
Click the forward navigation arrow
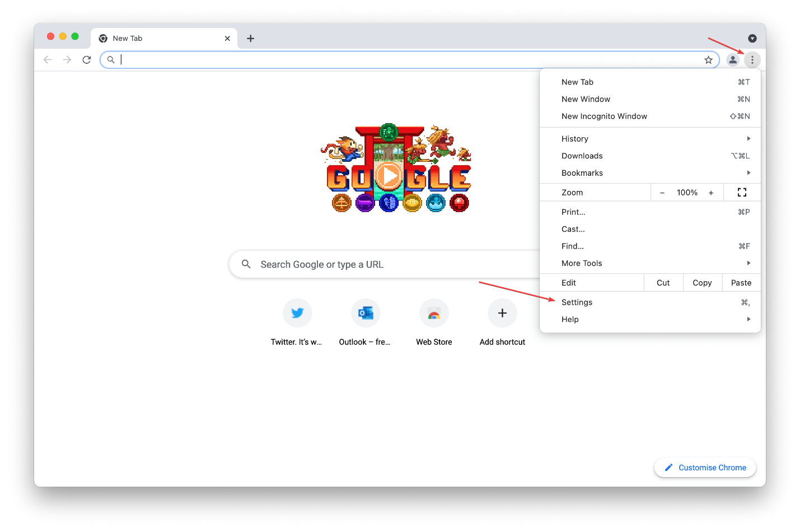[x=67, y=59]
